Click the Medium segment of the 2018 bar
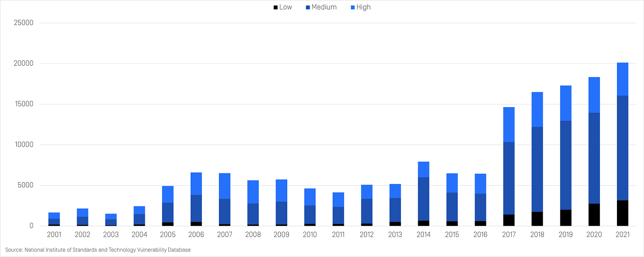 coord(537,169)
